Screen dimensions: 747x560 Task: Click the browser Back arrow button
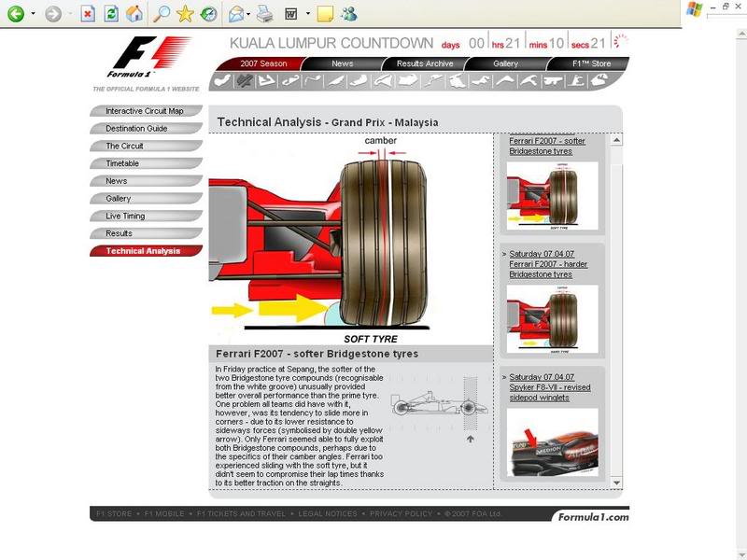click(x=16, y=14)
